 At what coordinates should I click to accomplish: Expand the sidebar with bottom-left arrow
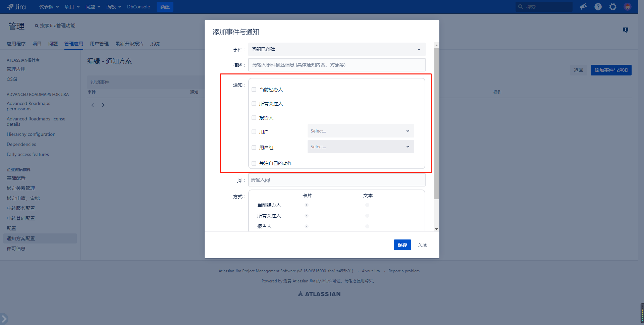tap(4, 318)
